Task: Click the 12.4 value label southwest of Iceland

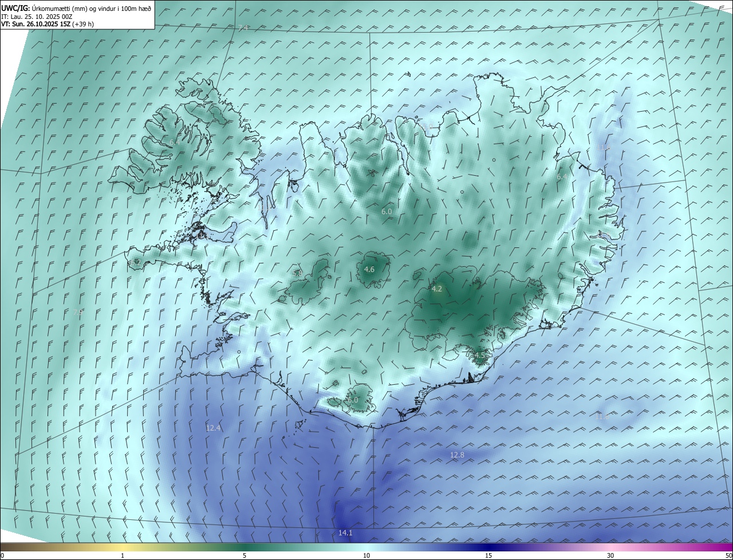Action: pyautogui.click(x=213, y=428)
